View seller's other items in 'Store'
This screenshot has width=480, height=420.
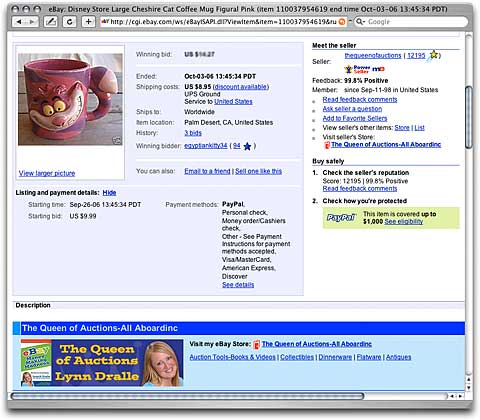click(x=402, y=128)
